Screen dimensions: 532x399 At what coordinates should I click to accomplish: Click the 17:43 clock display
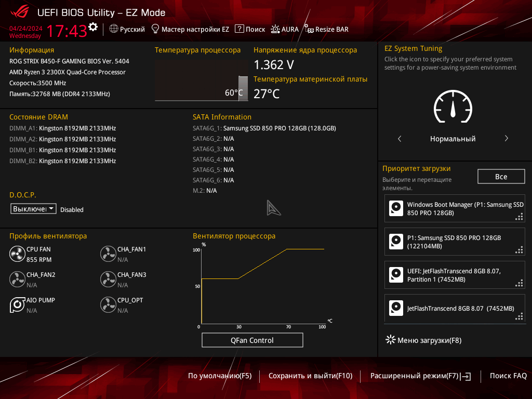pyautogui.click(x=67, y=31)
